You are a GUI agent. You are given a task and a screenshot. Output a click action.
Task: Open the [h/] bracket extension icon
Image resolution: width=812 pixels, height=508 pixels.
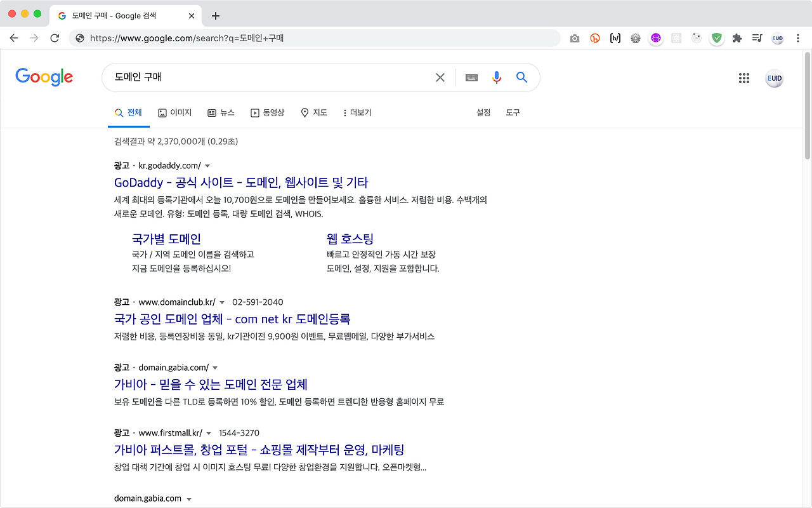[615, 38]
